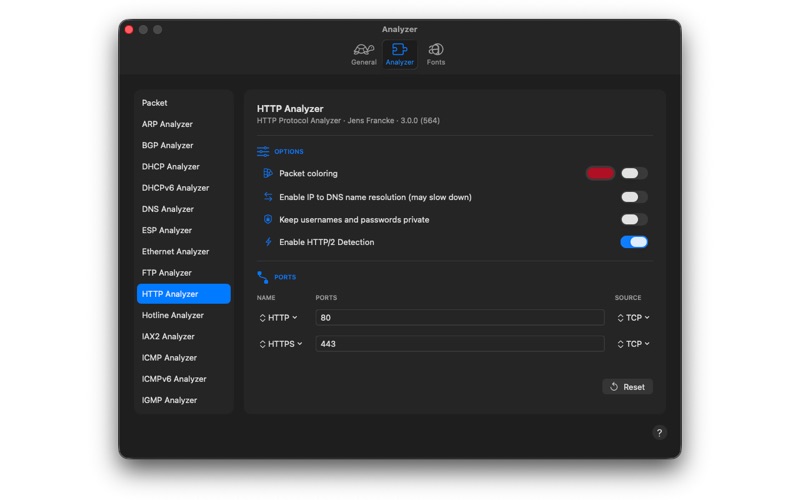Select ICMPv6 Analyzer in the sidebar
The image size is (800, 500).
184,379
